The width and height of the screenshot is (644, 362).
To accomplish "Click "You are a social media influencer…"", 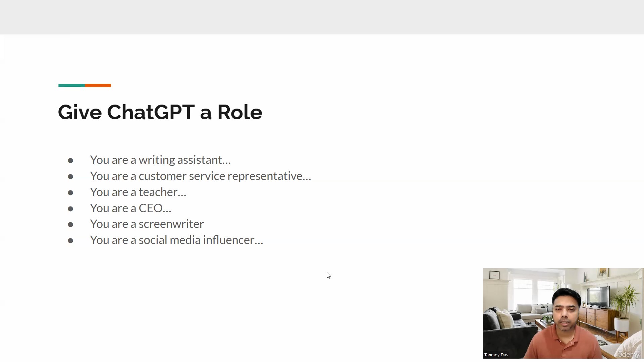I will [x=176, y=240].
